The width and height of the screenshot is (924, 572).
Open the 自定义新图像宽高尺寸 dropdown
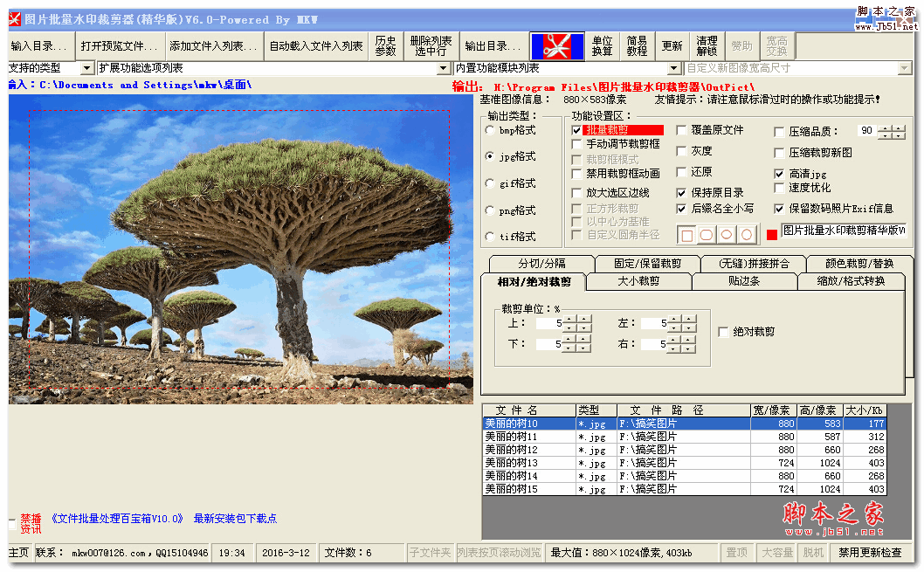[x=906, y=67]
